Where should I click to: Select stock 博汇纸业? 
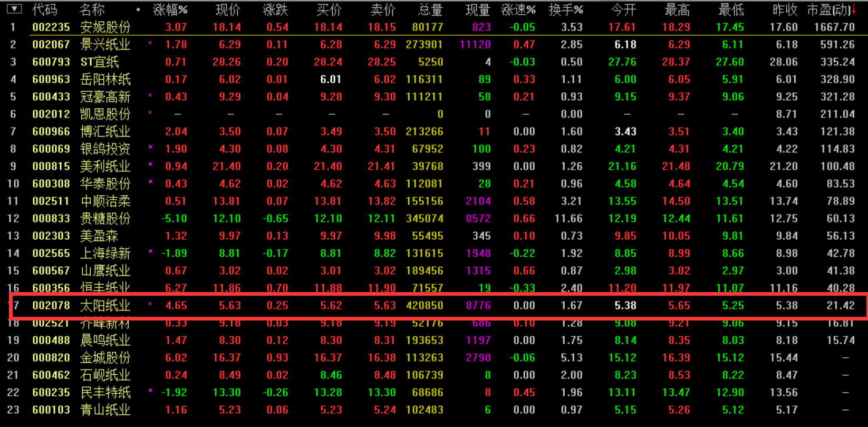tap(105, 131)
